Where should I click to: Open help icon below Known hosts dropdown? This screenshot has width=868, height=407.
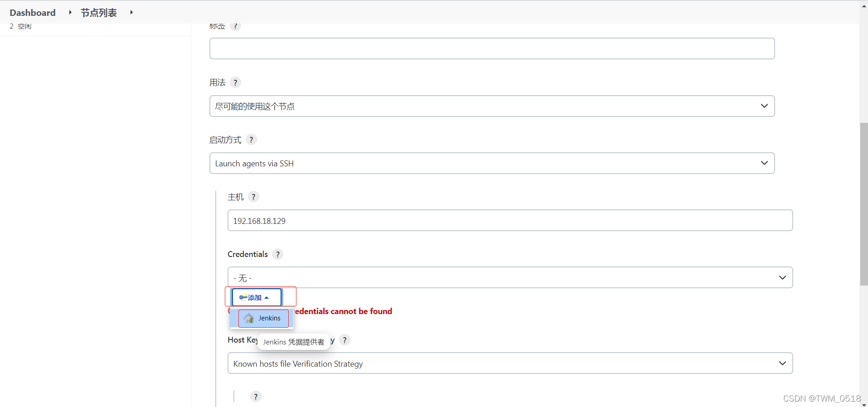pyautogui.click(x=256, y=397)
